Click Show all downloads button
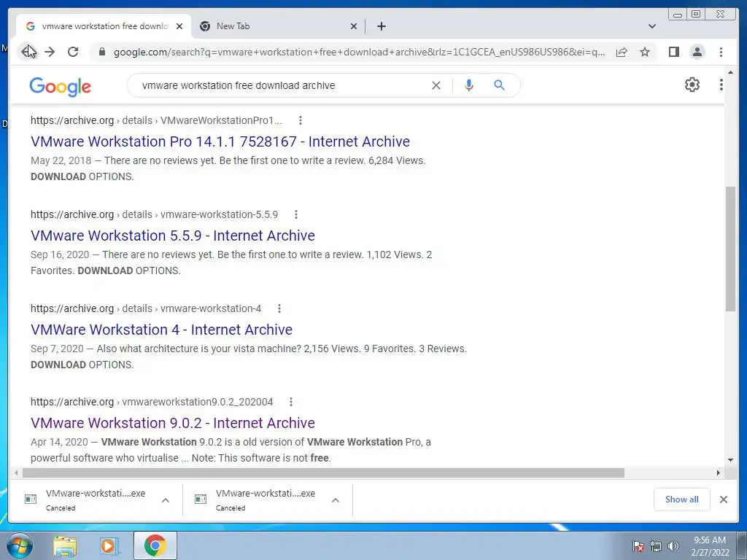 (682, 499)
